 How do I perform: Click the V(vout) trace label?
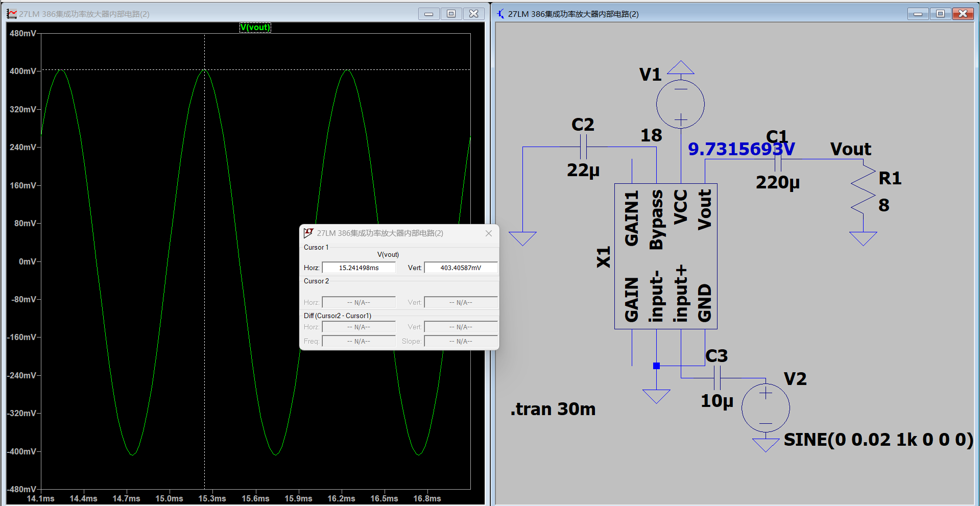(x=255, y=28)
